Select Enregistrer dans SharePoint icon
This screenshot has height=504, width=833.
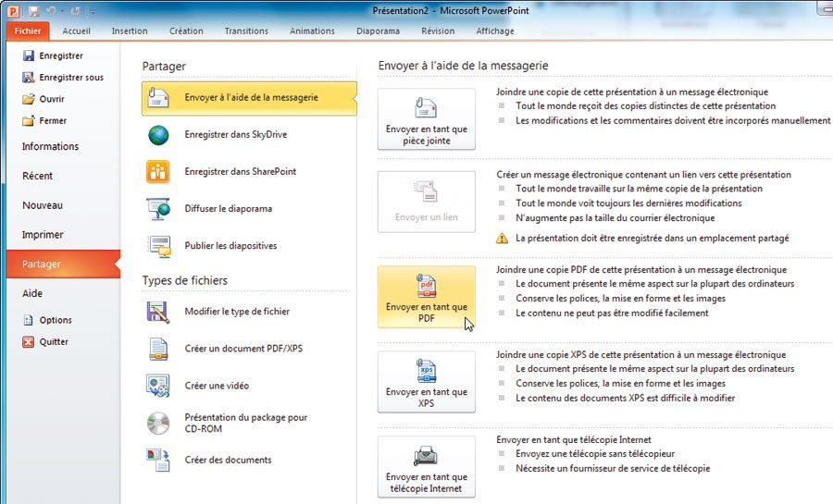pyautogui.click(x=158, y=172)
